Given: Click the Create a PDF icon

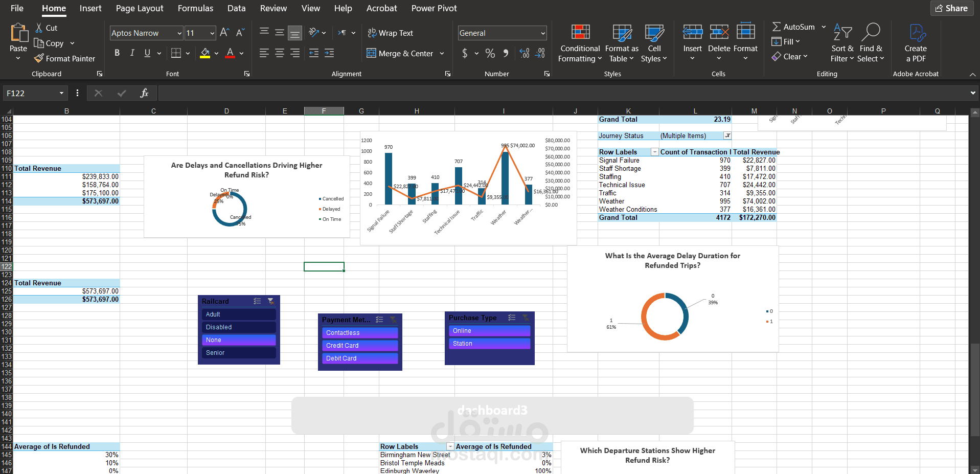Looking at the screenshot, I should point(915,42).
